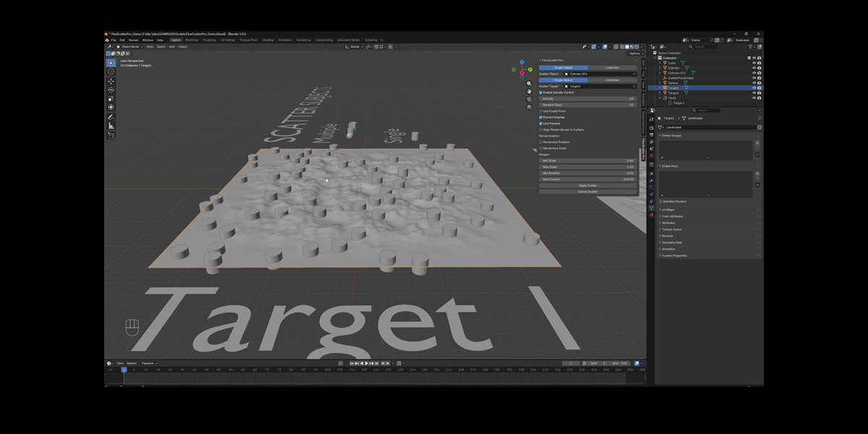
Task: Activate the Rotate tool
Action: point(111,90)
